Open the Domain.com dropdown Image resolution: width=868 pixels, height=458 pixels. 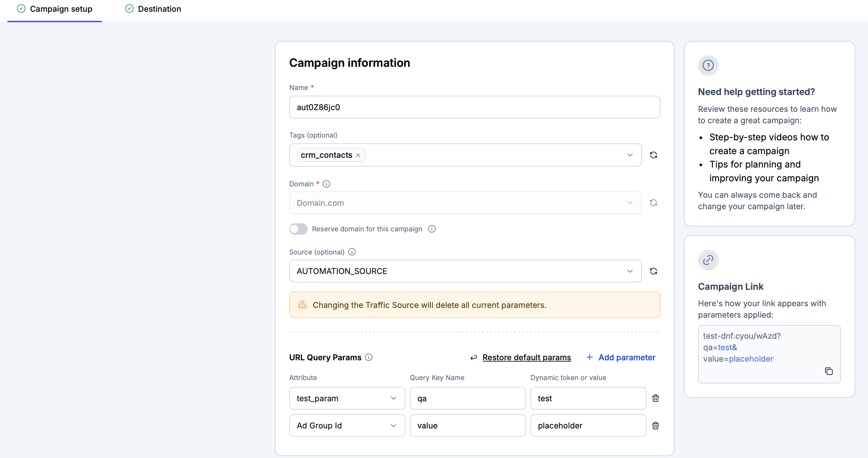tap(465, 203)
